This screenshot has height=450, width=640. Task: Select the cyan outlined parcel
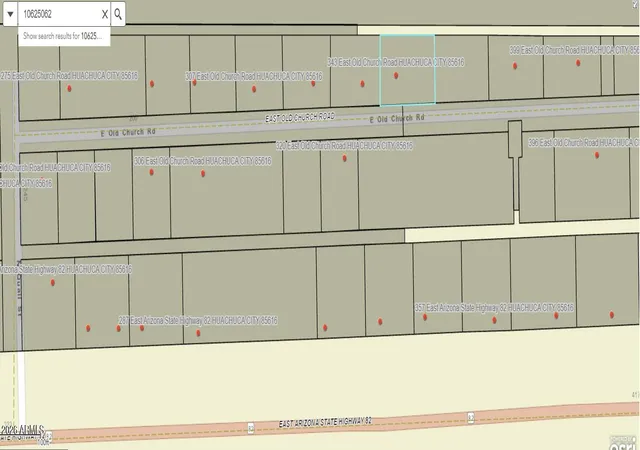point(407,70)
